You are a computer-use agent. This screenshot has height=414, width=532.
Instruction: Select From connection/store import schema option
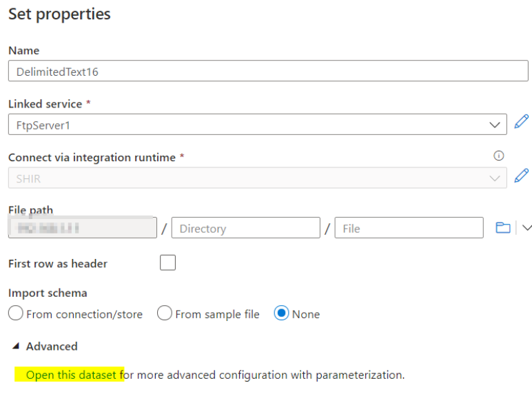click(16, 313)
